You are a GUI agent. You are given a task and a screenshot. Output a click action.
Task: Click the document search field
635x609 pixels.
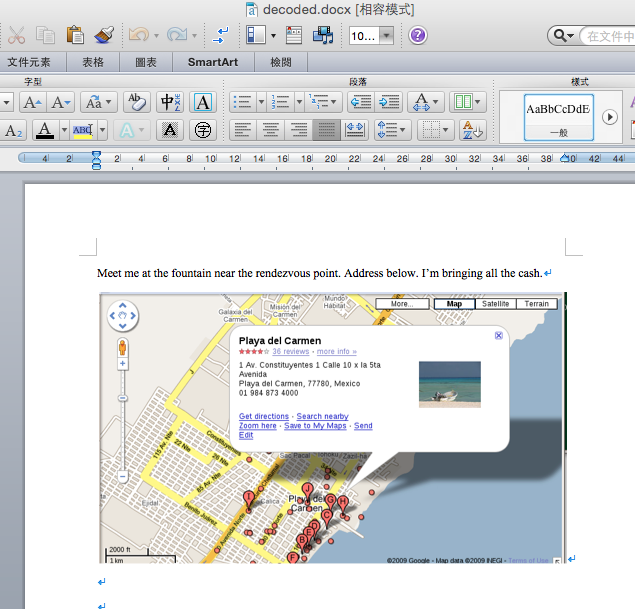[x=607, y=36]
